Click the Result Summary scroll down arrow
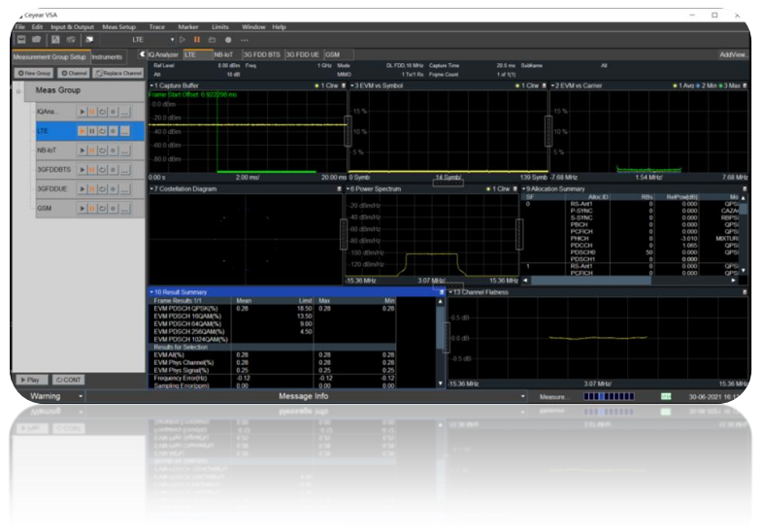Viewport: 763px width, 532px height. coord(441,383)
